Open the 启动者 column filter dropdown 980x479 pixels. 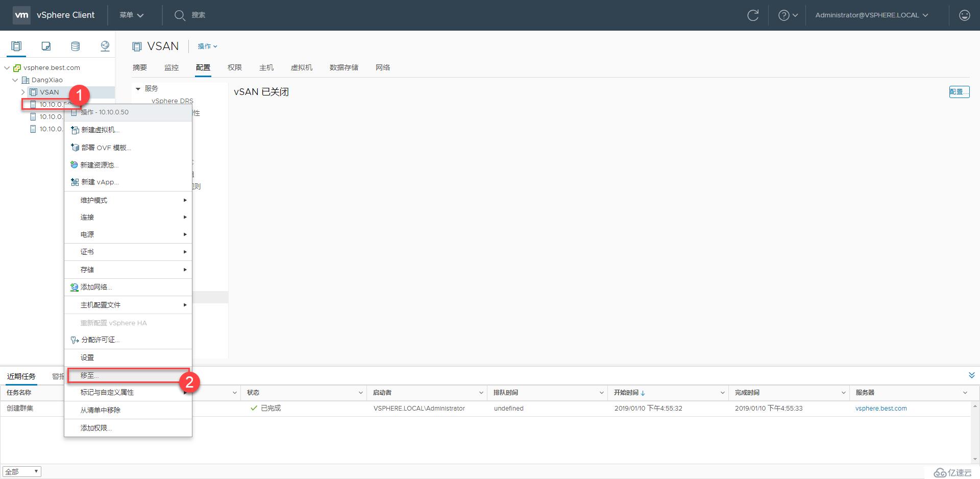481,393
